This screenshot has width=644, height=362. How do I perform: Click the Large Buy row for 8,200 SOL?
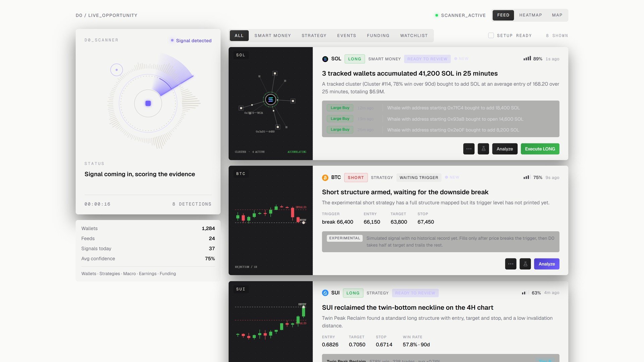[x=441, y=130]
